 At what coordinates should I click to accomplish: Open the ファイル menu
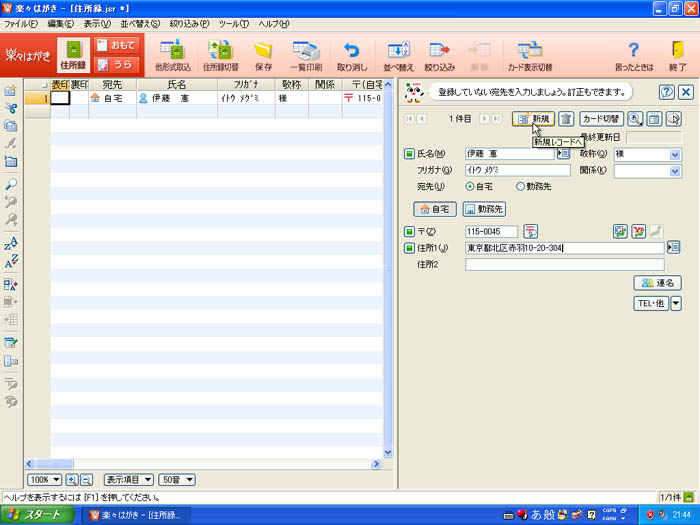click(21, 24)
